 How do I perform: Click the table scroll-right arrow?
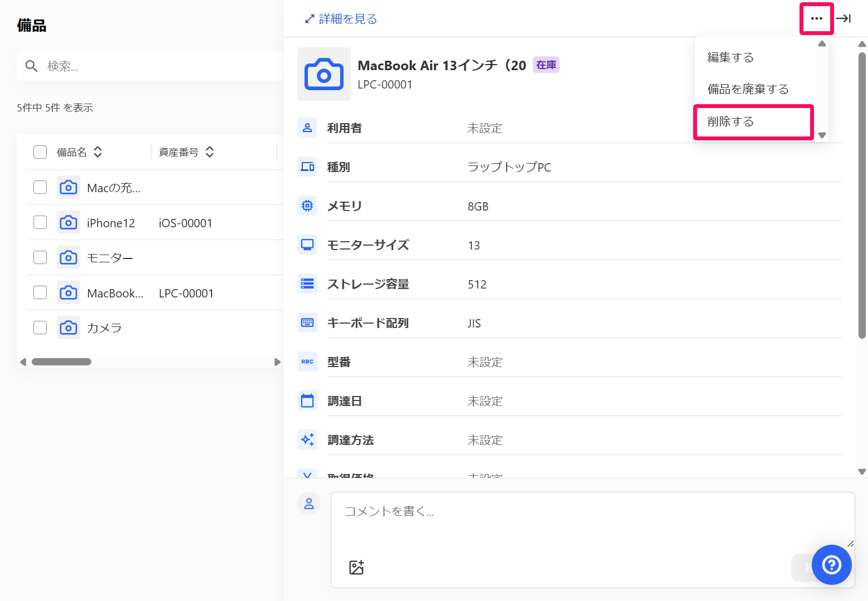click(x=277, y=362)
